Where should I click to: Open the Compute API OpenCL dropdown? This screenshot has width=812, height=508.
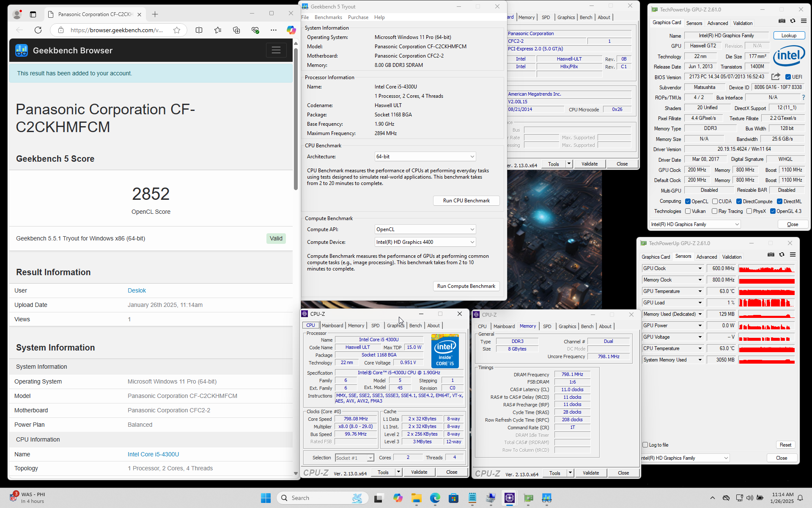coord(425,229)
